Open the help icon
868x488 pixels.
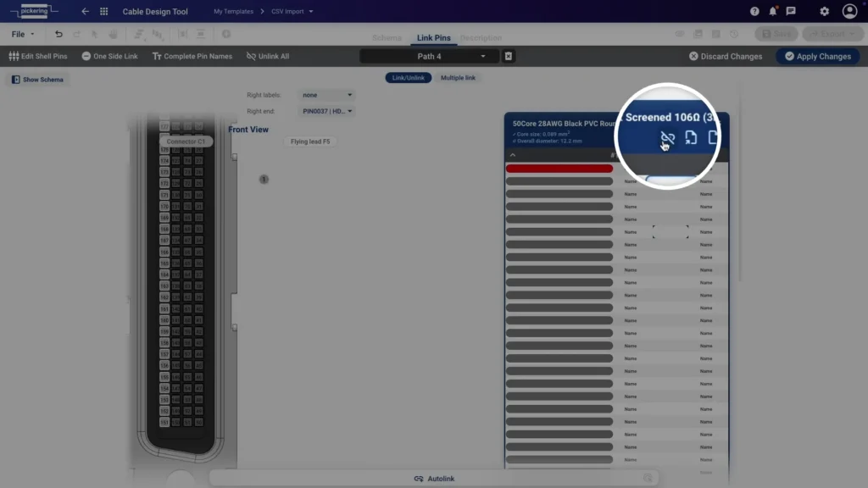[x=754, y=11]
